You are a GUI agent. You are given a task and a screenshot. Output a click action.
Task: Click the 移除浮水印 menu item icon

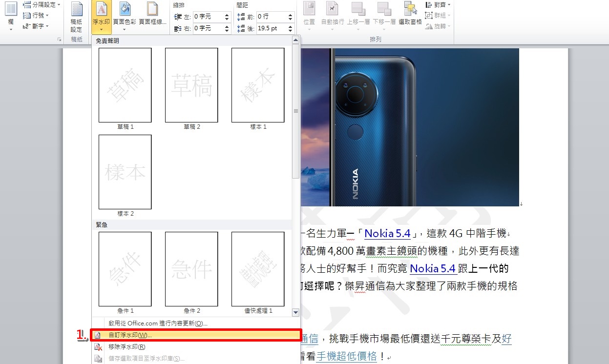tap(98, 347)
